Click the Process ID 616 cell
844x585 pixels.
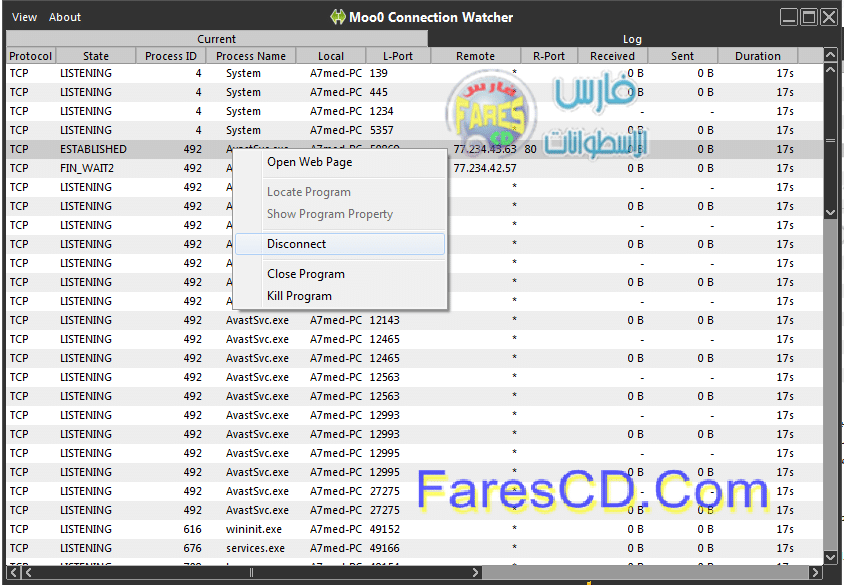click(x=192, y=529)
